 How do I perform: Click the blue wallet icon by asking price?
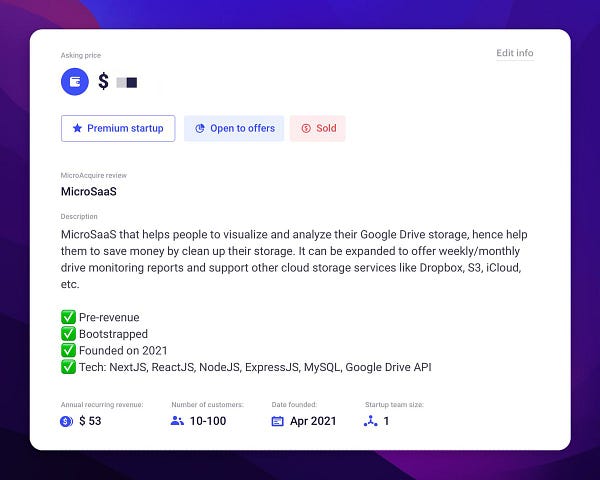(x=75, y=82)
